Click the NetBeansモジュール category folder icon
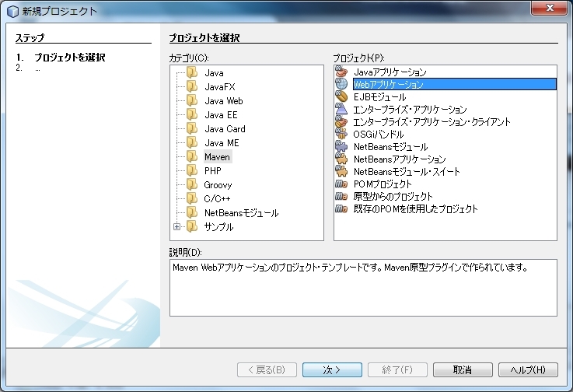 [x=192, y=212]
